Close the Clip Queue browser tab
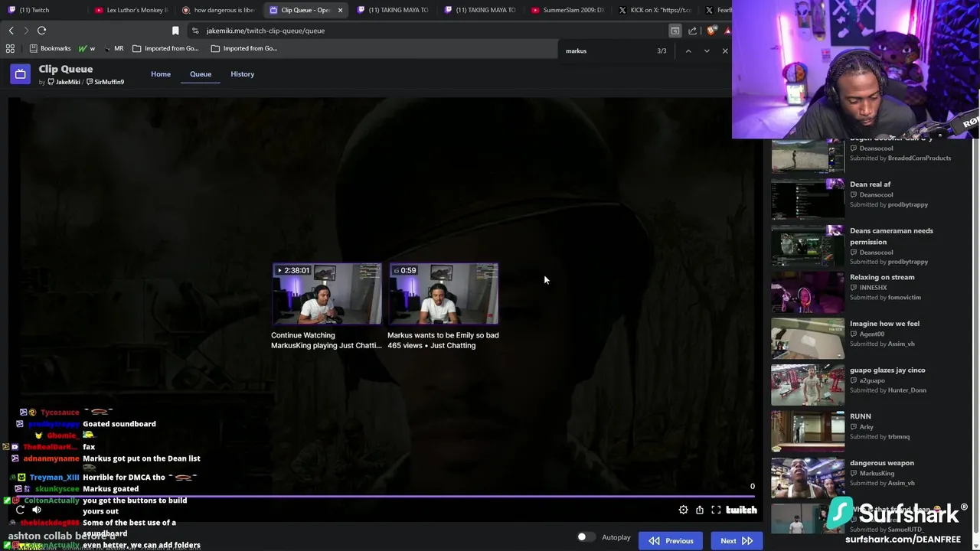This screenshot has height=551, width=980. point(340,10)
